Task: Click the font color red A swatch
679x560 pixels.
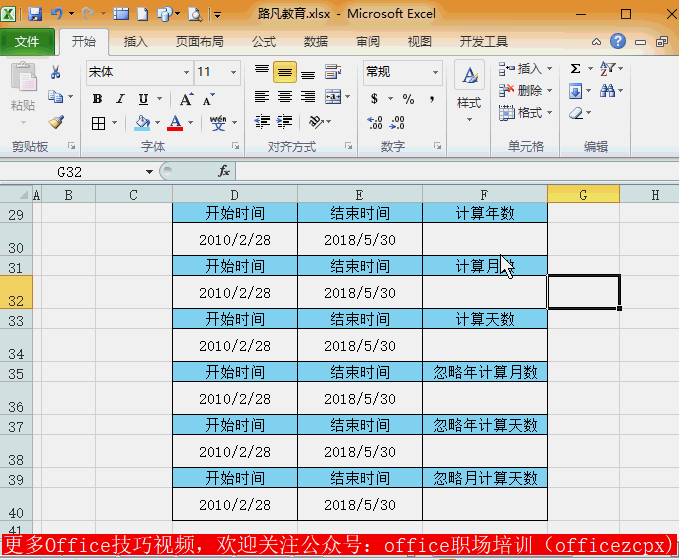Action: tap(176, 123)
